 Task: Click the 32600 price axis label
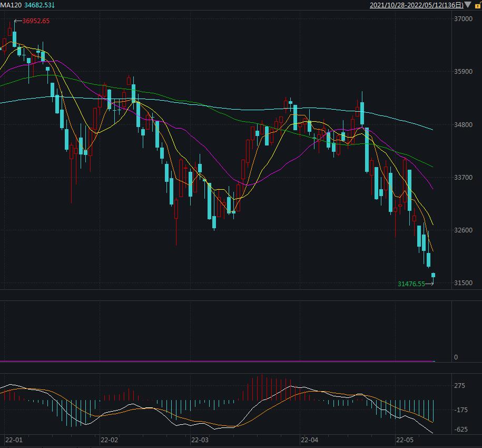(463, 230)
